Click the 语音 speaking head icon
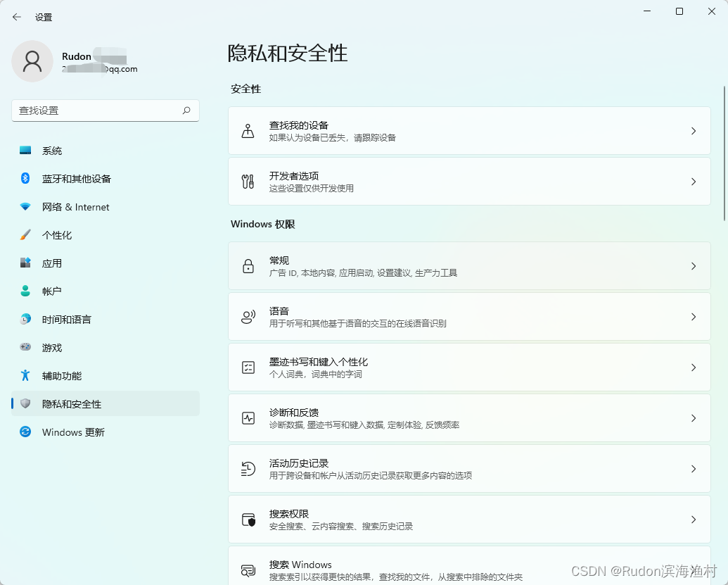The width and height of the screenshot is (728, 585). pyautogui.click(x=248, y=317)
